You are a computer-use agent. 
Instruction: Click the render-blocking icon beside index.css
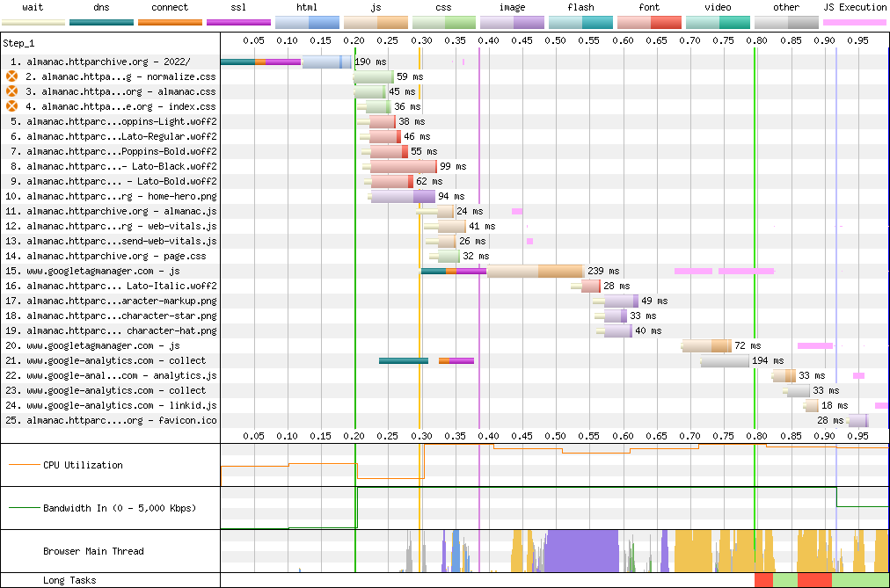(x=12, y=106)
